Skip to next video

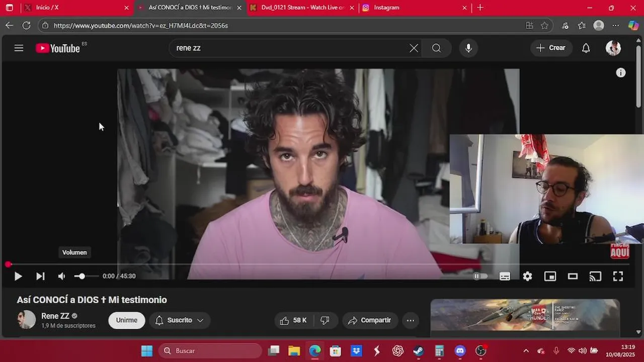[40, 276]
